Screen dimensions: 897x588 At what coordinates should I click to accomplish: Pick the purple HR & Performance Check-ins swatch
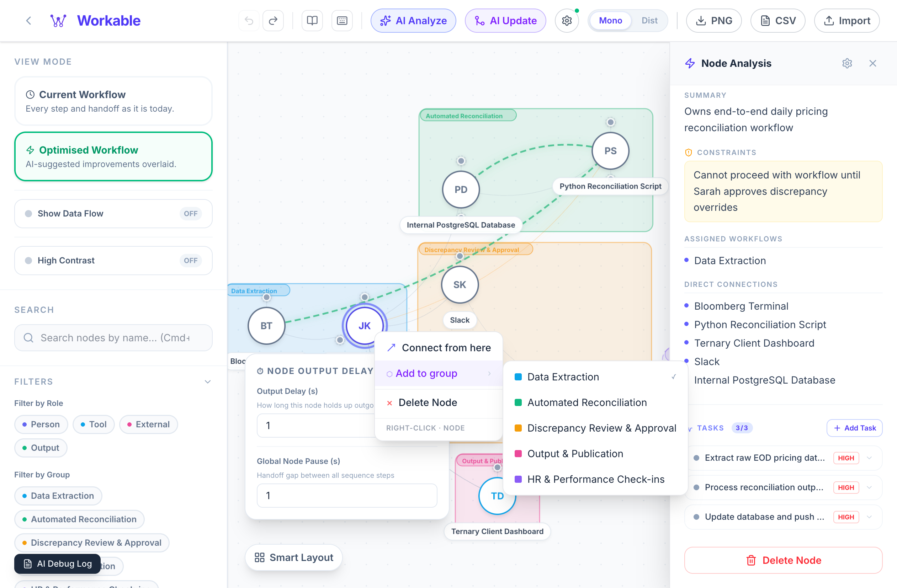point(518,479)
